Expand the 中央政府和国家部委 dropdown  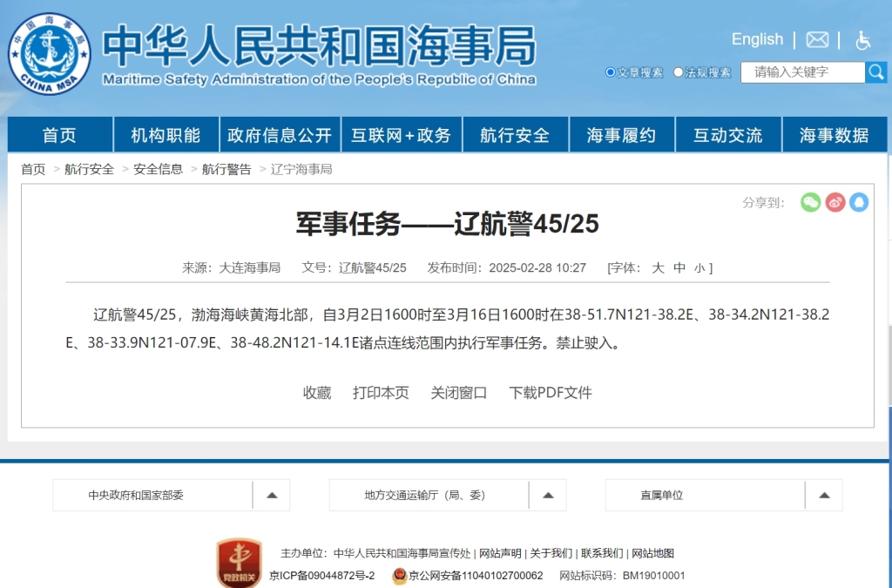click(272, 495)
